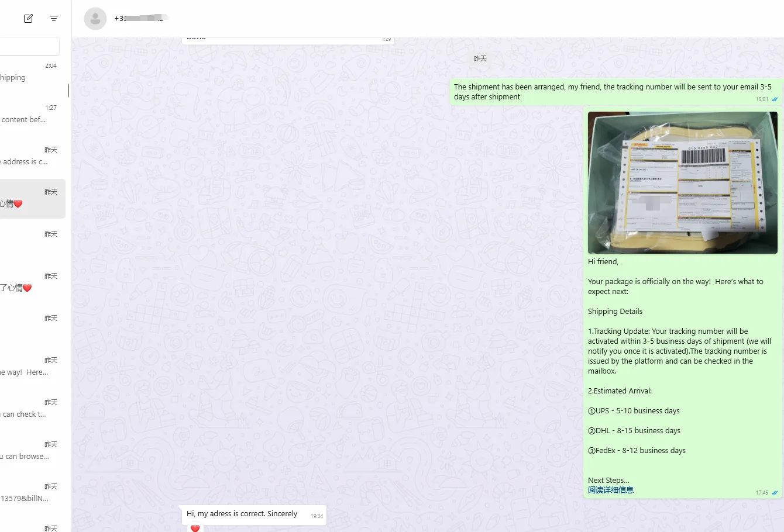The width and height of the screenshot is (784, 532).
Task: Click the 1:27 timestamp chat row
Action: (33, 115)
